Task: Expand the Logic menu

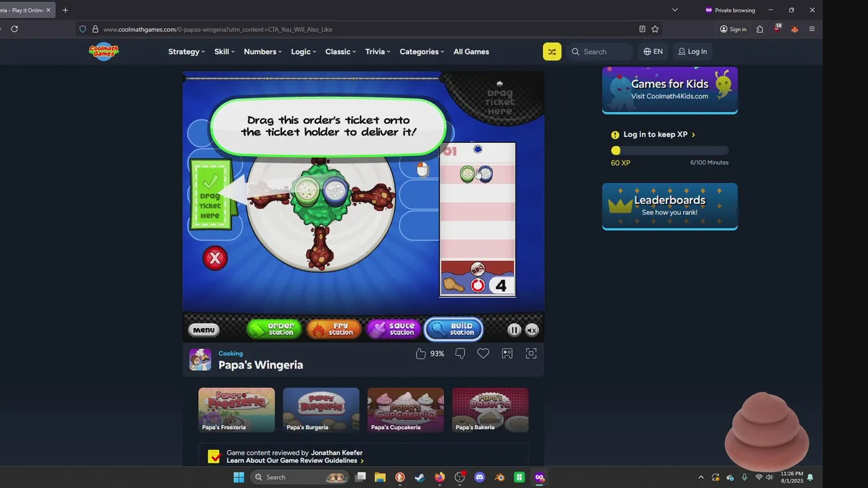Action: coord(304,52)
